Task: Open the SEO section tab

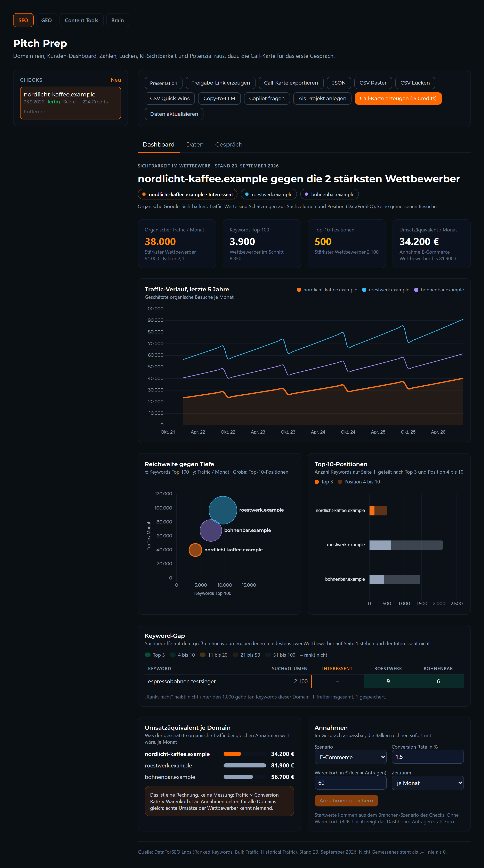Action: coord(23,20)
